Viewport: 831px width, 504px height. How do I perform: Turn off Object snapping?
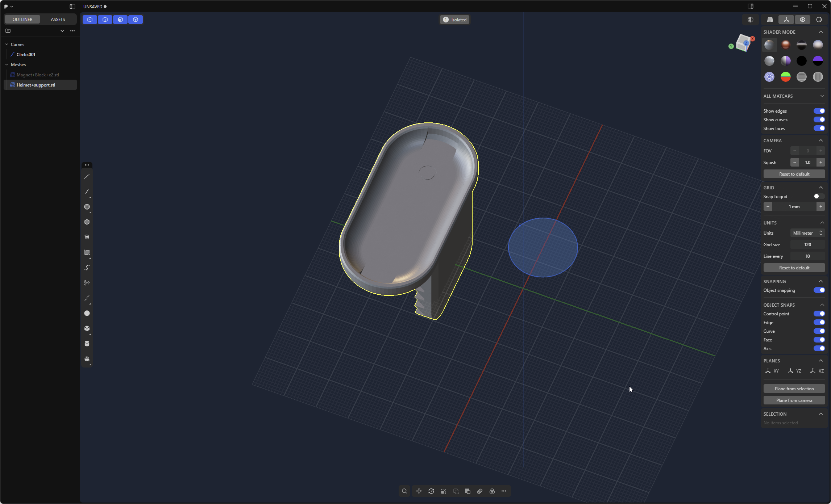pyautogui.click(x=819, y=290)
